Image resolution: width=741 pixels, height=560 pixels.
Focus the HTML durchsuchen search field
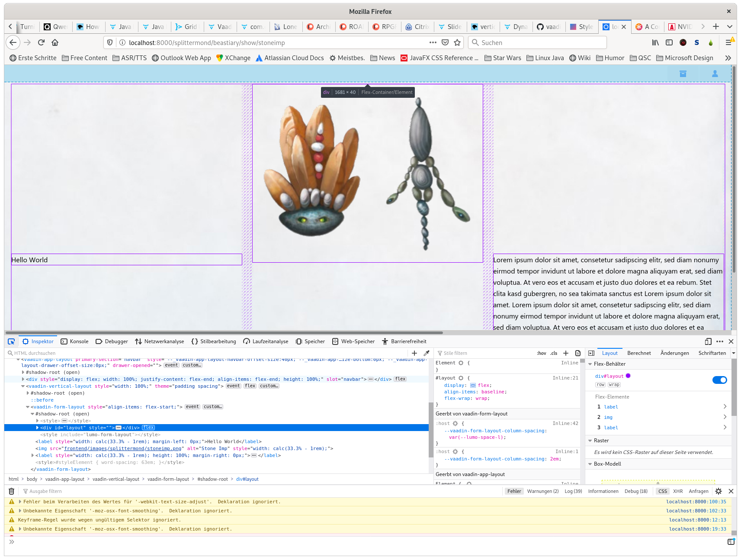coord(208,353)
